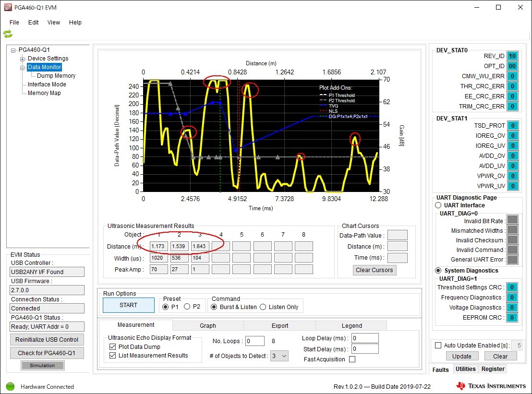Click the REV_ID status value box

512,56
